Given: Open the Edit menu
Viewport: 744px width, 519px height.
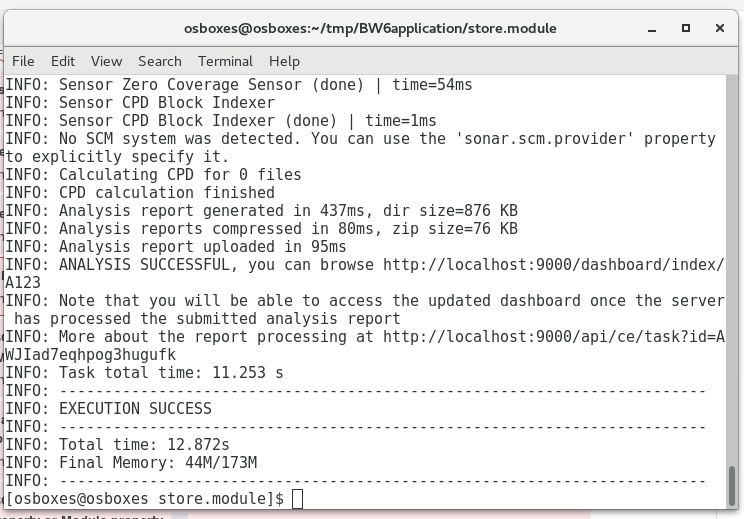Looking at the screenshot, I should 63,61.
